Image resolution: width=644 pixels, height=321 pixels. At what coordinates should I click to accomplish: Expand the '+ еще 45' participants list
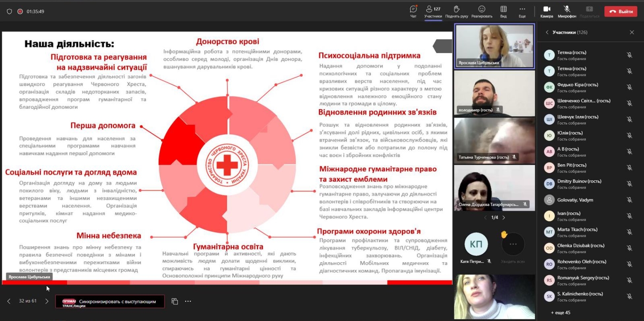[561, 313]
